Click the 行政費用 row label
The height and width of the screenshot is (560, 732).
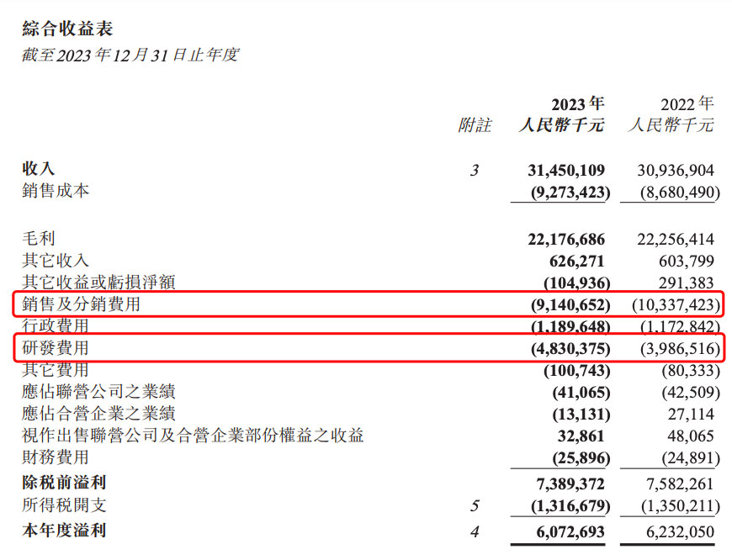coord(55,326)
